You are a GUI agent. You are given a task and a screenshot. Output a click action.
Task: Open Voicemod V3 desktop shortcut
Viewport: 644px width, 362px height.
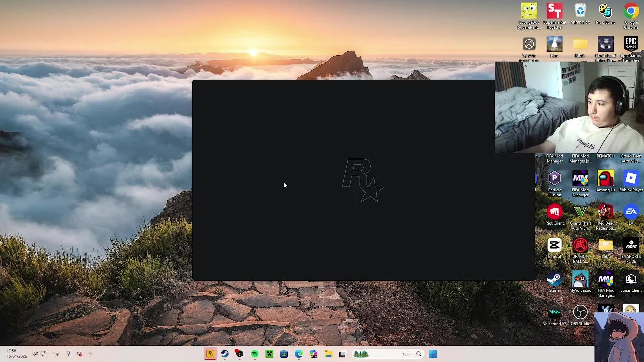click(x=554, y=316)
